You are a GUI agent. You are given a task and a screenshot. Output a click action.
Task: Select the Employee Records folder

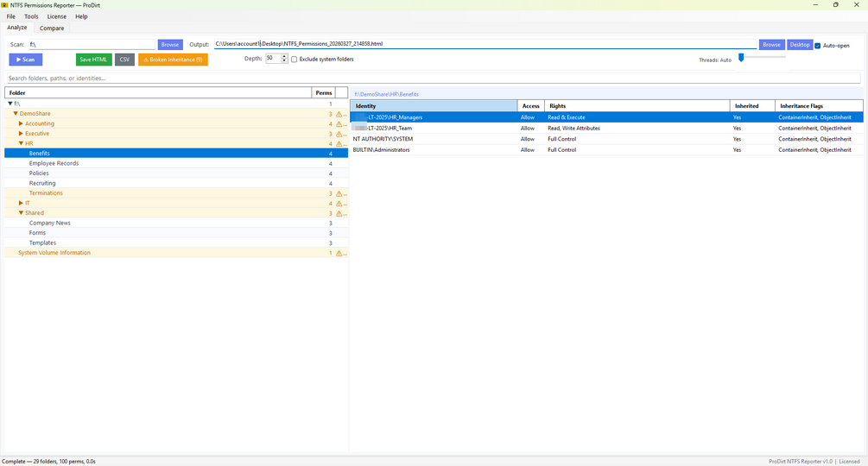(176, 163)
